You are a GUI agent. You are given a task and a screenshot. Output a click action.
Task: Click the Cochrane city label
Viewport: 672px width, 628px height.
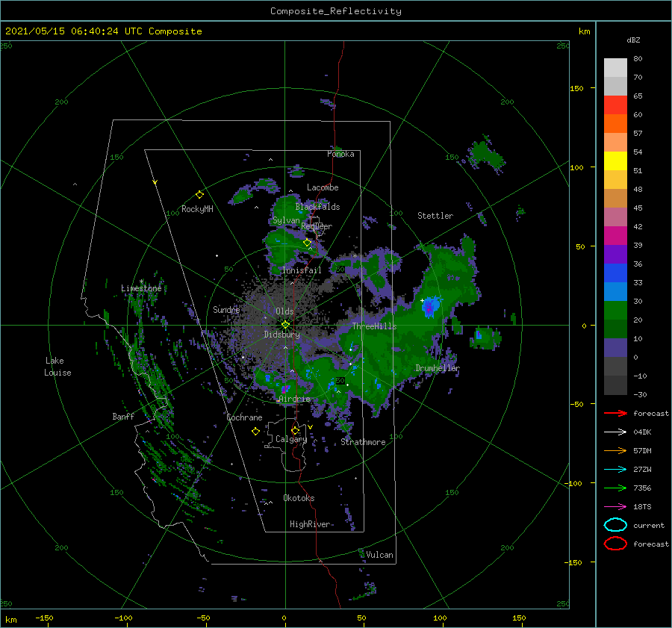[244, 417]
